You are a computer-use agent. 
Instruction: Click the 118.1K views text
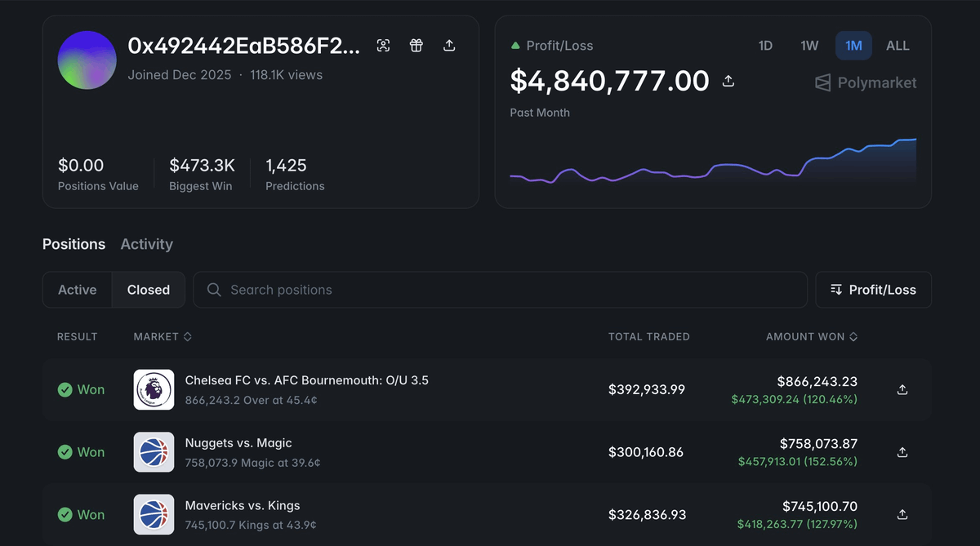click(x=286, y=75)
